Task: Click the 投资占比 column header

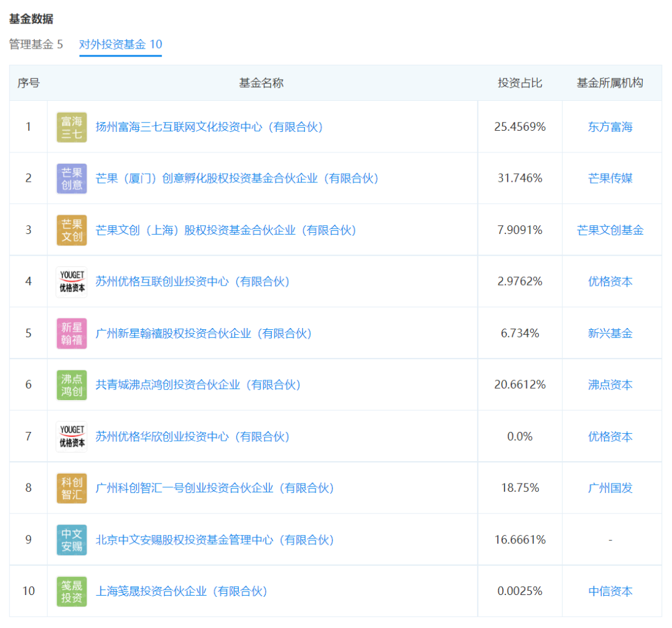Action: (520, 83)
